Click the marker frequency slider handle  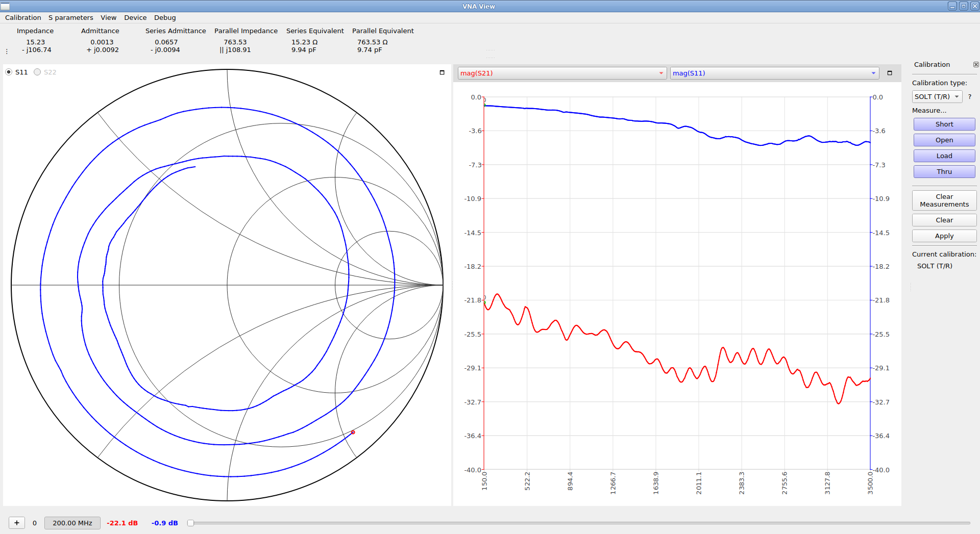190,523
